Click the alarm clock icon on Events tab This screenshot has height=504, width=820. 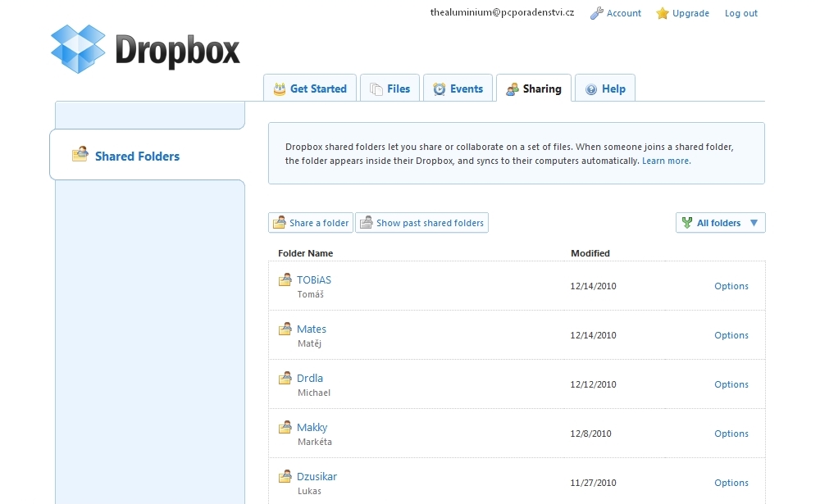(440, 89)
